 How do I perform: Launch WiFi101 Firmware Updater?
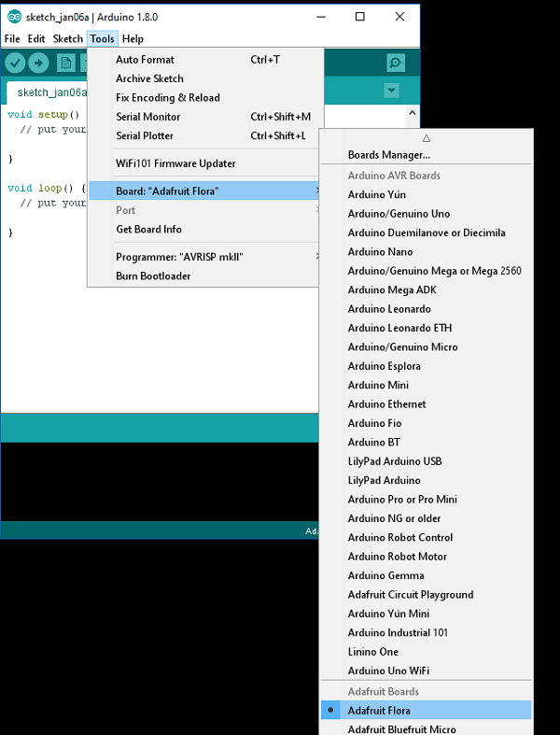point(175,163)
